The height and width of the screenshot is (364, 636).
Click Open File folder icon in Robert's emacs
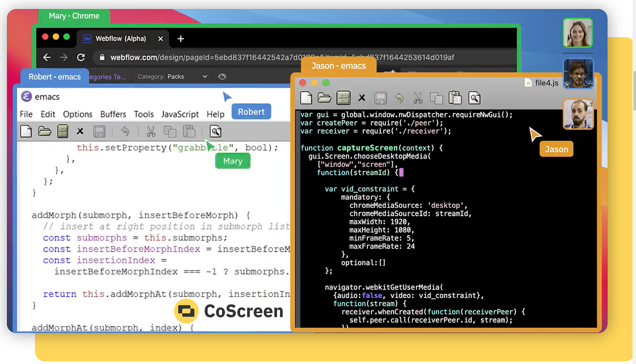coord(45,132)
